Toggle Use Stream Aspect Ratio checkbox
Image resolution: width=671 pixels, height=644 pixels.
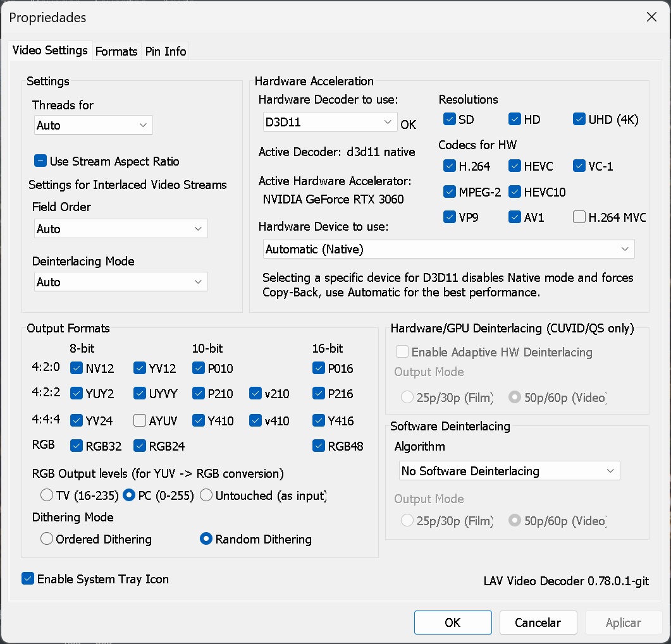pyautogui.click(x=40, y=161)
